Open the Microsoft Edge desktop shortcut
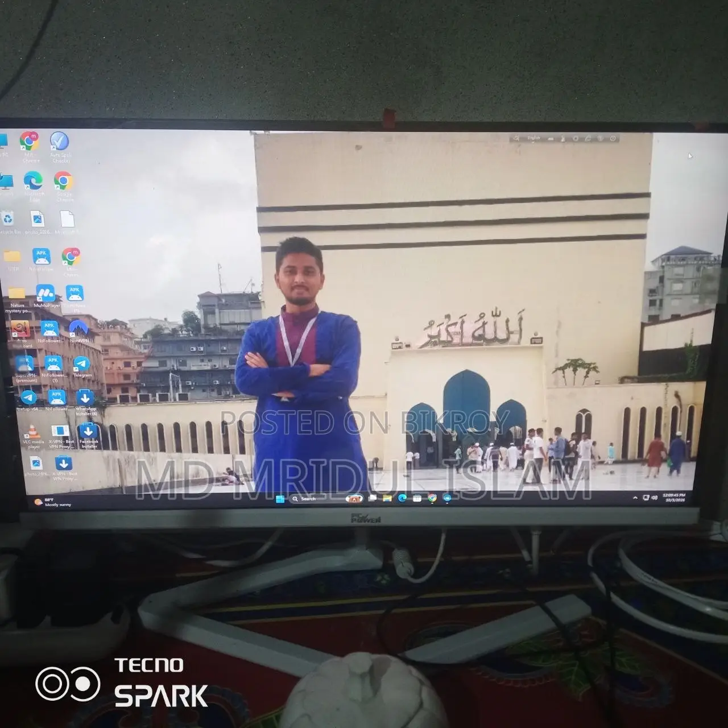728x728 pixels. click(34, 187)
